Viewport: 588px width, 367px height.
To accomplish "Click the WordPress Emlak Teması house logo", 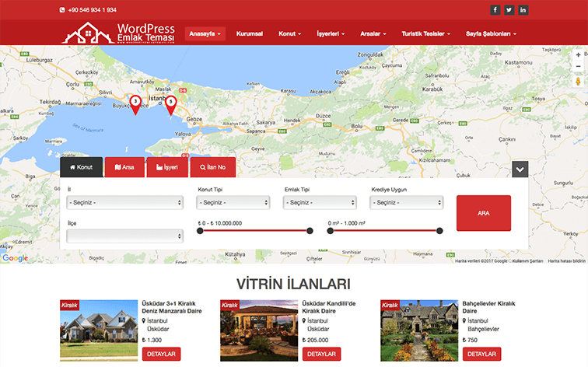I will click(x=118, y=33).
